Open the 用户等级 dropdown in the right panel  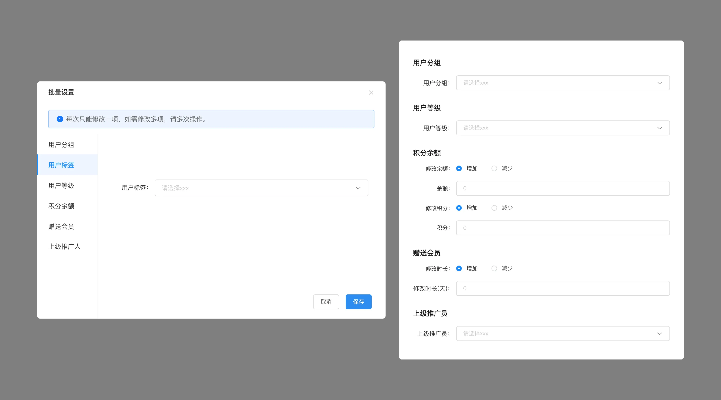(x=563, y=128)
